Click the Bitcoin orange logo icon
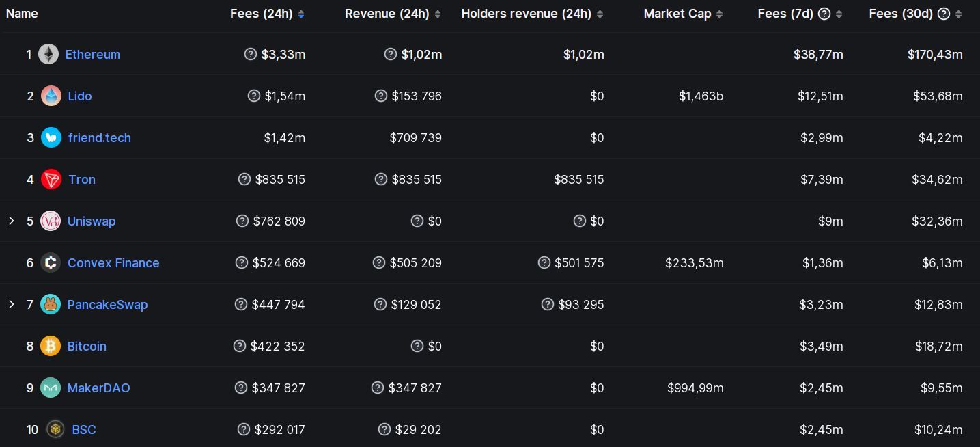The height and width of the screenshot is (447, 980). (x=51, y=347)
